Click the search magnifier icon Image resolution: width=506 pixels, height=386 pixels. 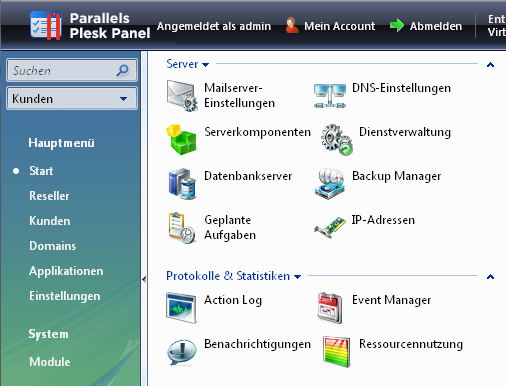123,70
